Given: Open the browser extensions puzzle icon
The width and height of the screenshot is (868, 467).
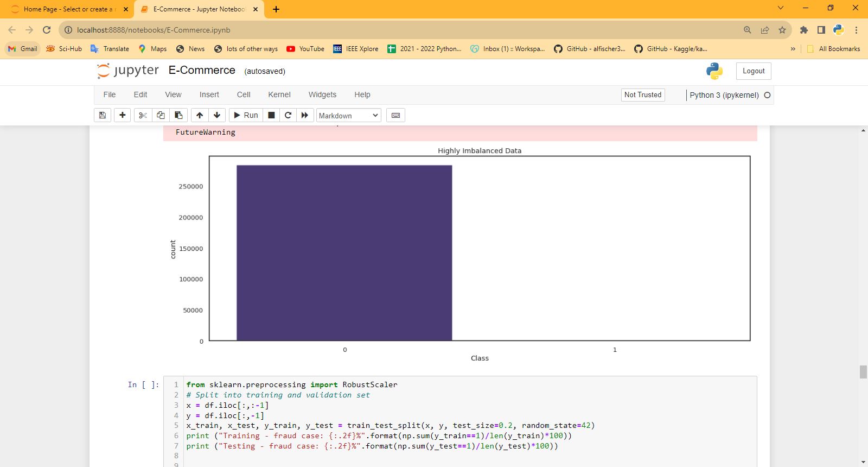Looking at the screenshot, I should pyautogui.click(x=804, y=30).
